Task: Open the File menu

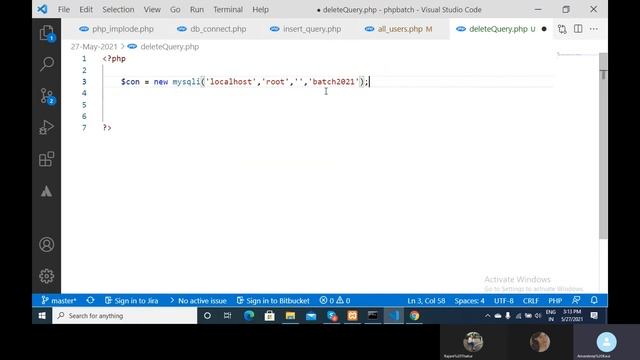Action: coord(64,9)
